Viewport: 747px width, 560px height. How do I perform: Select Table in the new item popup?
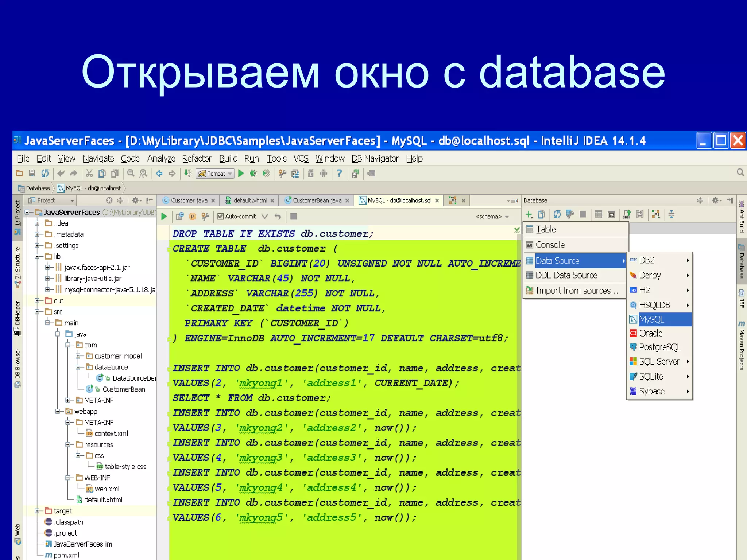tap(576, 229)
